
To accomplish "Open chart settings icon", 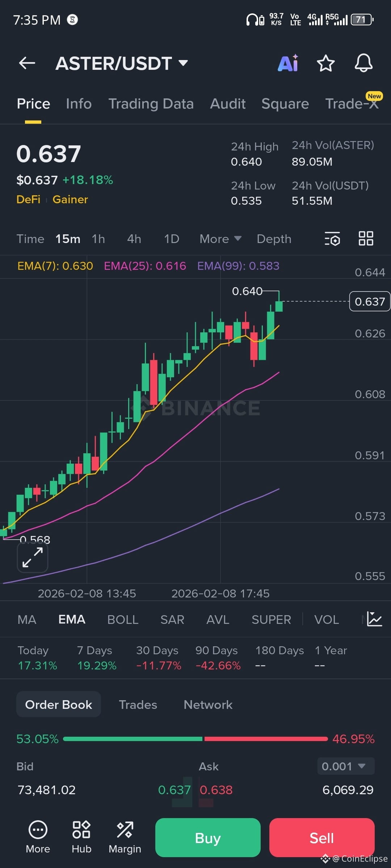I will coord(332,239).
